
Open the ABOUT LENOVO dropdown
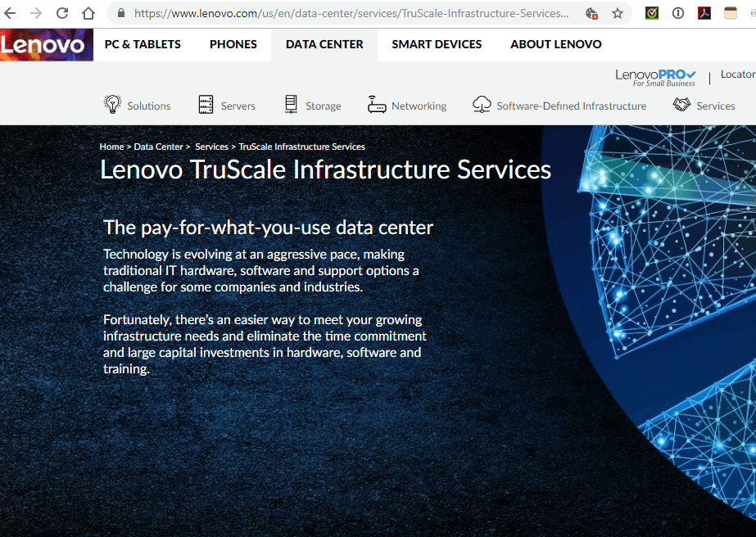coord(555,43)
